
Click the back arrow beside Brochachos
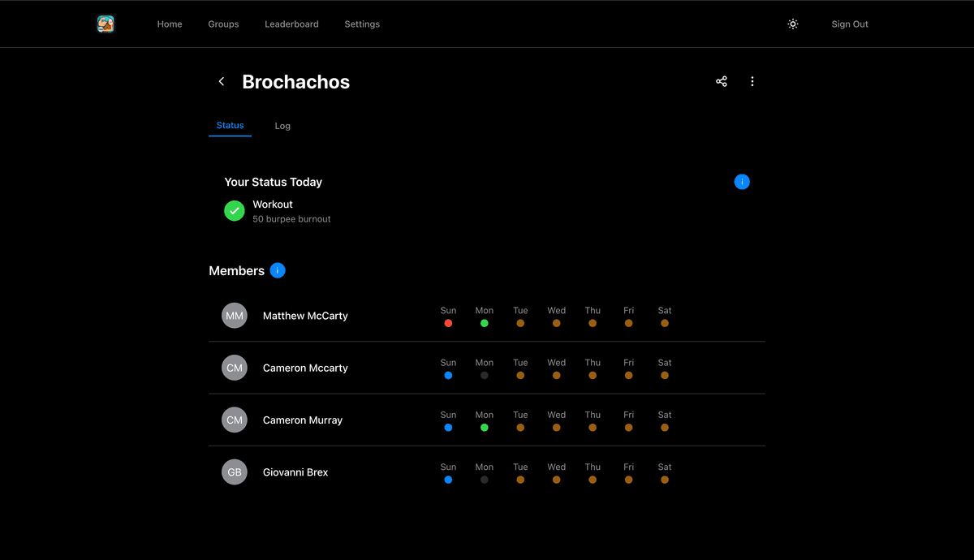(222, 81)
